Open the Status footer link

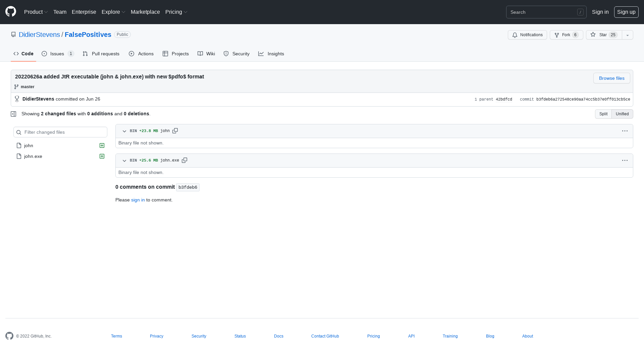click(240, 336)
